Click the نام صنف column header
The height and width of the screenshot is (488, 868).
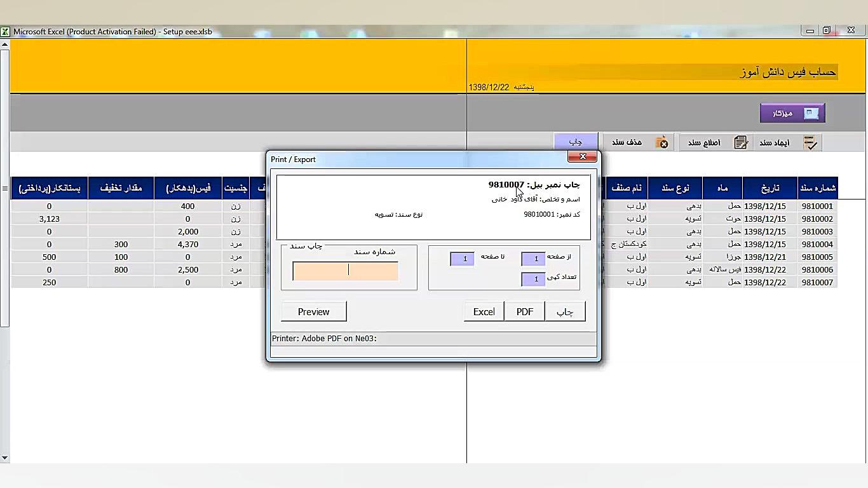[627, 188]
